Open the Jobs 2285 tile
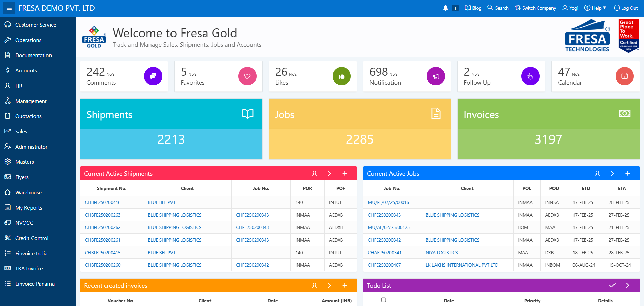 click(x=360, y=129)
